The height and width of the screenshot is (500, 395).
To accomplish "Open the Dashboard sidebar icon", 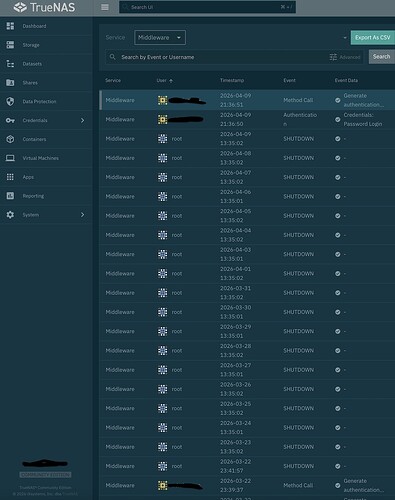I will pyautogui.click(x=10, y=26).
